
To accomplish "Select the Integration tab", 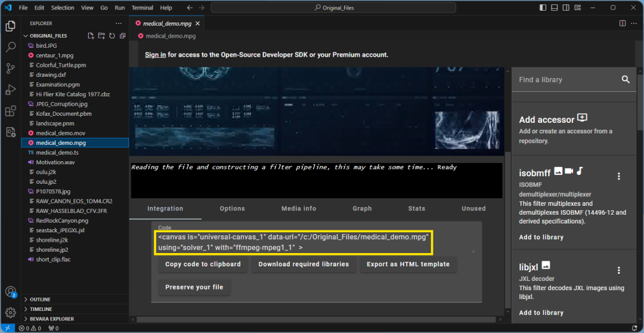I will click(165, 208).
